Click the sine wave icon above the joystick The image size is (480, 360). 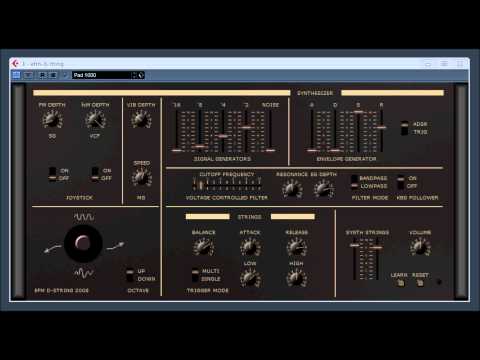point(84,217)
